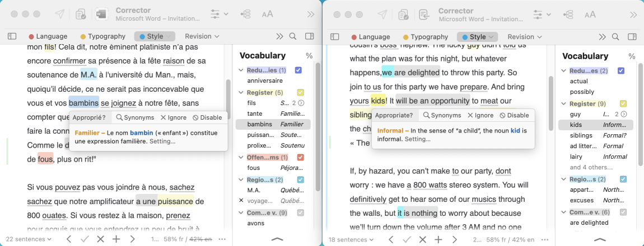Click the plus icon in English window bottom bar
Viewport: 644px width, 246px height.
point(438,239)
